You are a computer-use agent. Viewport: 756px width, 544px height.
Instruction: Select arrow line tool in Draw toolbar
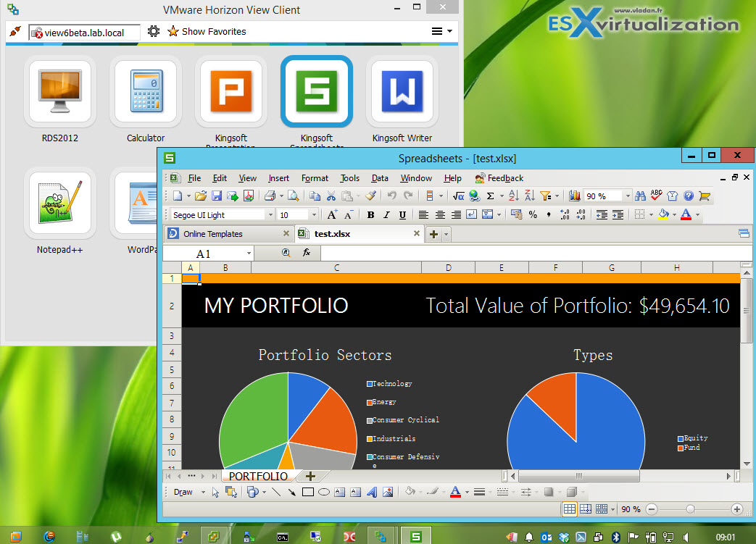pos(291,492)
